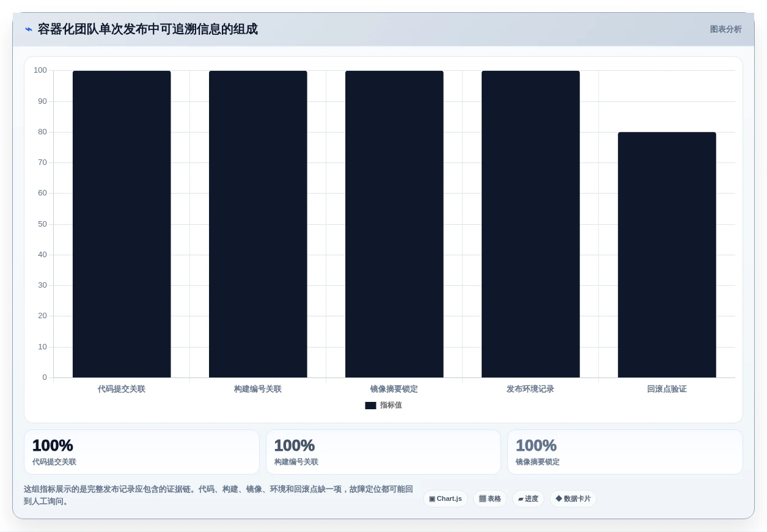This screenshot has width=767, height=532.
Task: Click the y-axis value 100
Action: [x=40, y=70]
